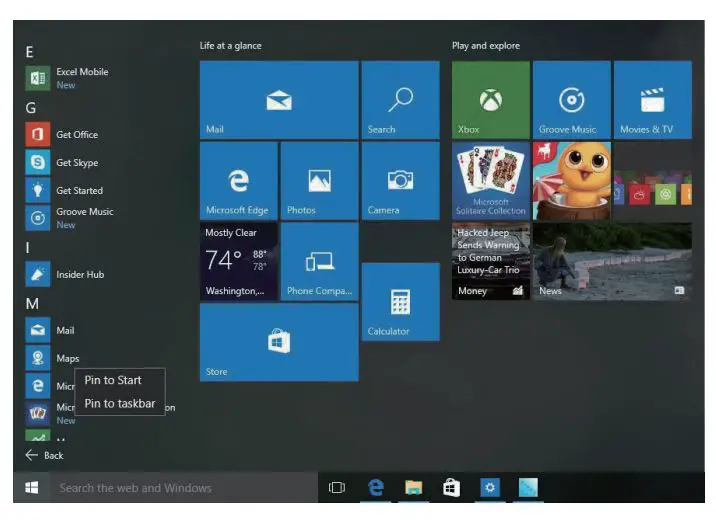Click the Play and explore group title
Screen dimensions: 716x520
(x=486, y=46)
